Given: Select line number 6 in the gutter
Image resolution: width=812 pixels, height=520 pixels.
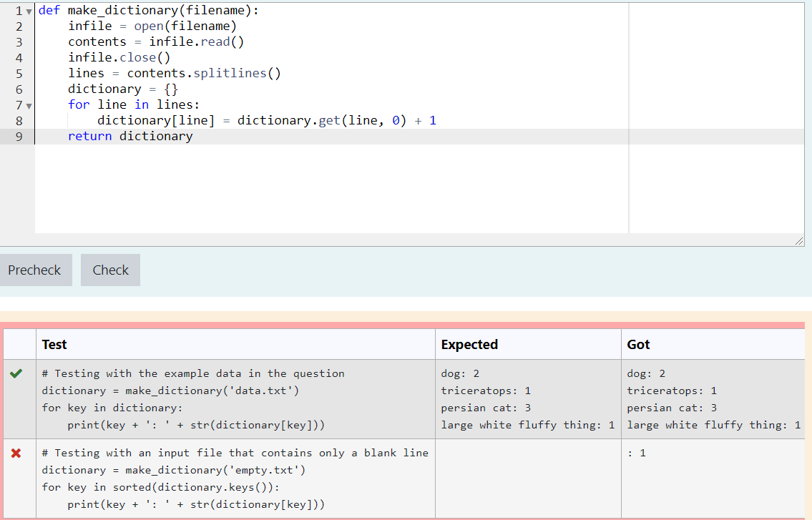Looking at the screenshot, I should pos(19,89).
